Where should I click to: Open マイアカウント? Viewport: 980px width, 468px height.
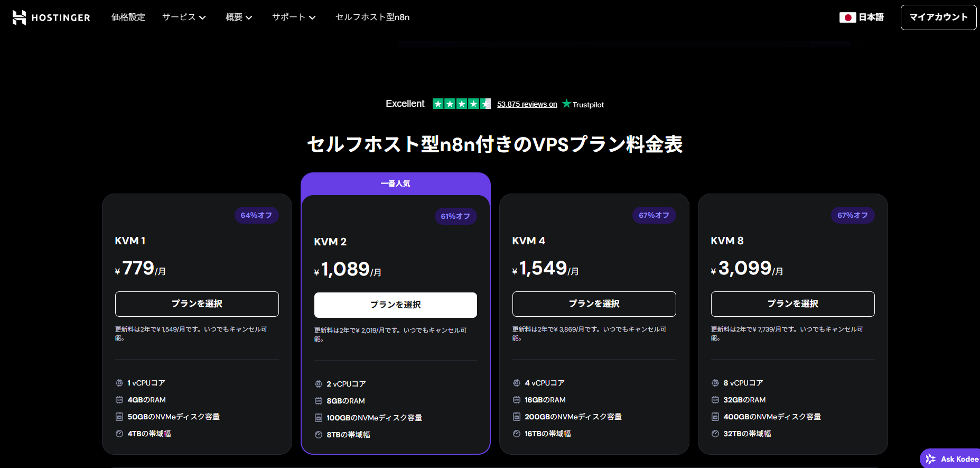tap(938, 17)
